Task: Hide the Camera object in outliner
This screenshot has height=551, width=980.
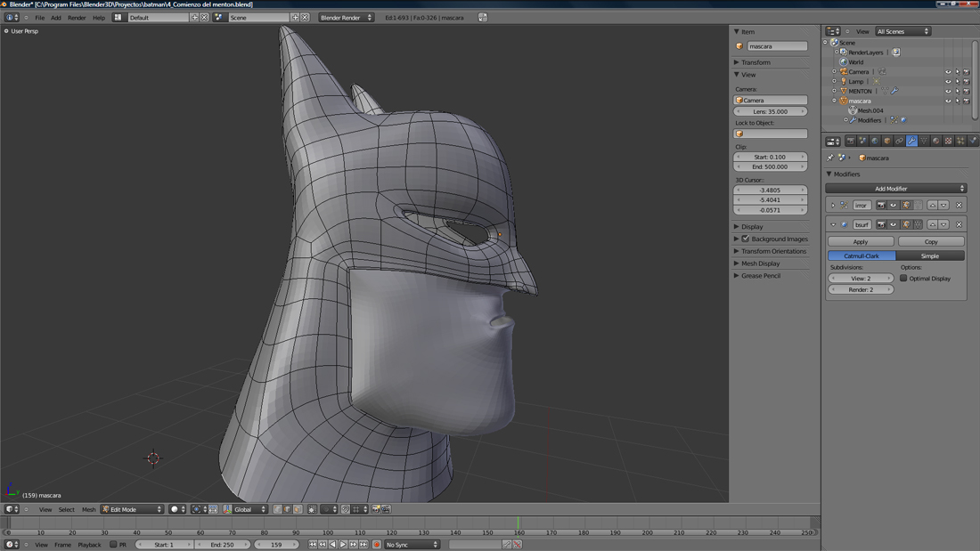Action: 948,72
